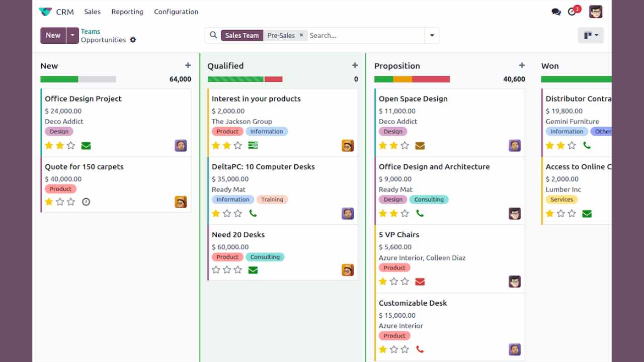Open the search filters dropdown arrow
The image size is (644, 362).
[x=432, y=35]
